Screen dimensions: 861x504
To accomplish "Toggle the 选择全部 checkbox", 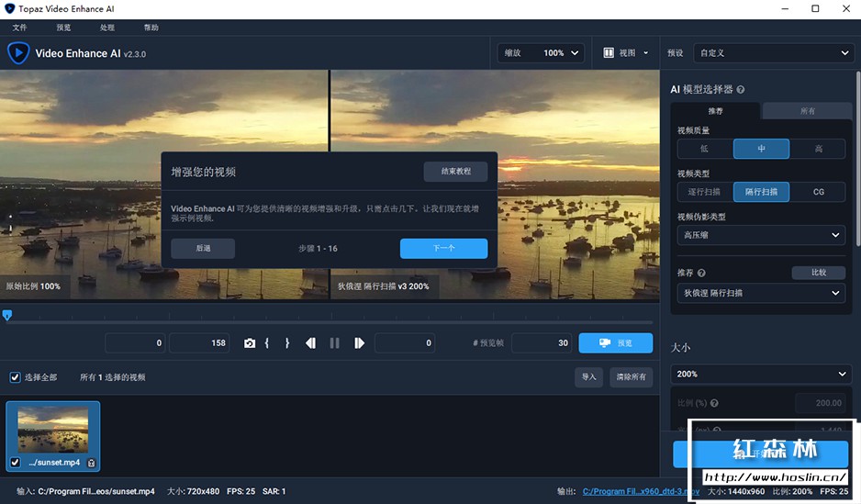I will [x=15, y=377].
